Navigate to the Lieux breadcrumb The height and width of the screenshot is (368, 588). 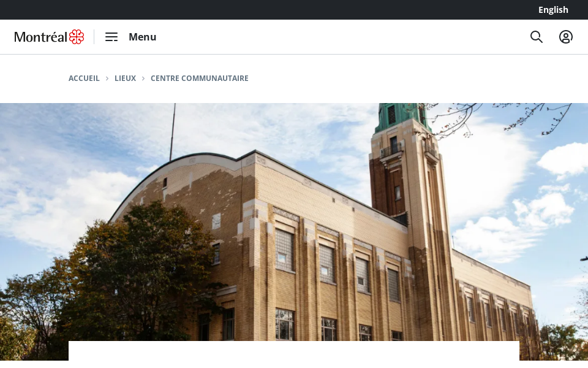click(x=125, y=79)
